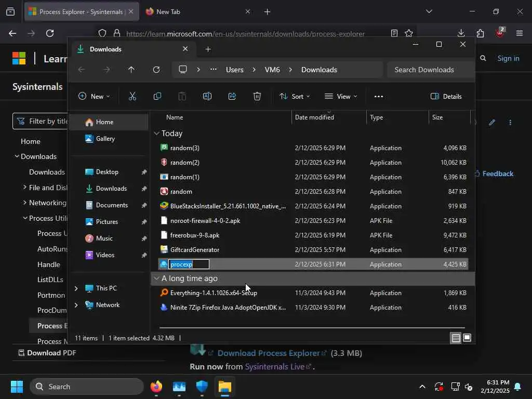532x399 pixels.
Task: Click the uBlock extension icon with badge
Action: point(500,33)
